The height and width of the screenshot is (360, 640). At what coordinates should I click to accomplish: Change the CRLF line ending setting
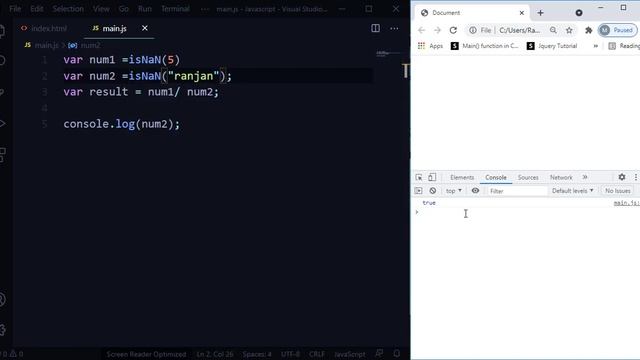point(317,354)
